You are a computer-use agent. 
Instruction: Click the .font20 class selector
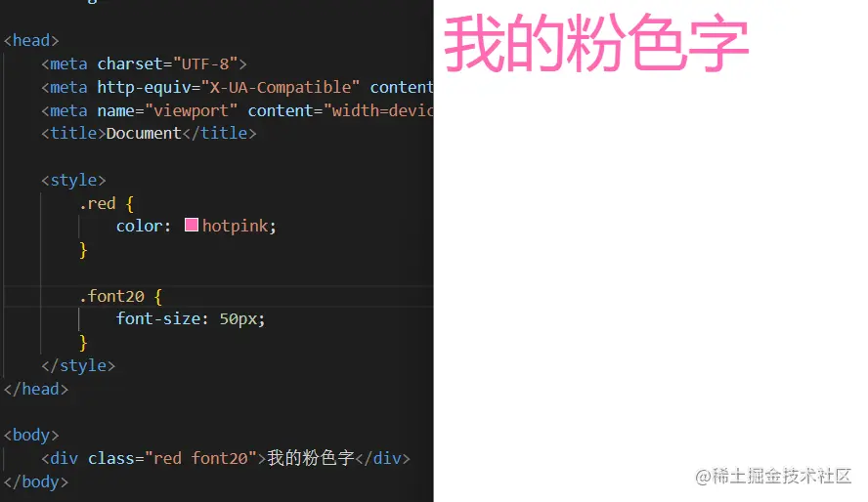(111, 296)
